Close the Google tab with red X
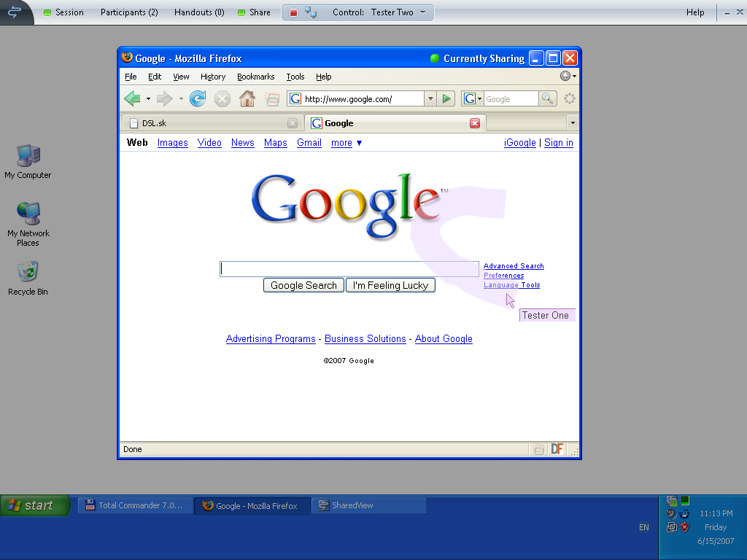This screenshot has height=560, width=747. (474, 123)
